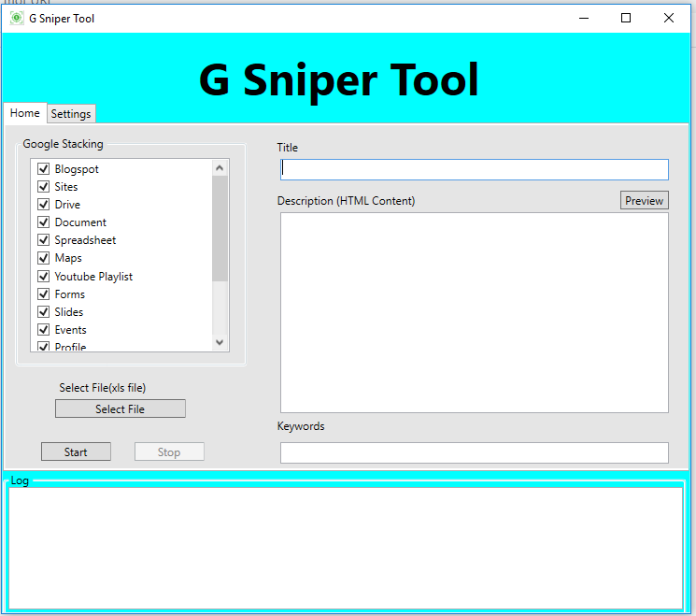Click the G Sniper Tool app icon
Screen dimensions: 696x616
(17, 18)
